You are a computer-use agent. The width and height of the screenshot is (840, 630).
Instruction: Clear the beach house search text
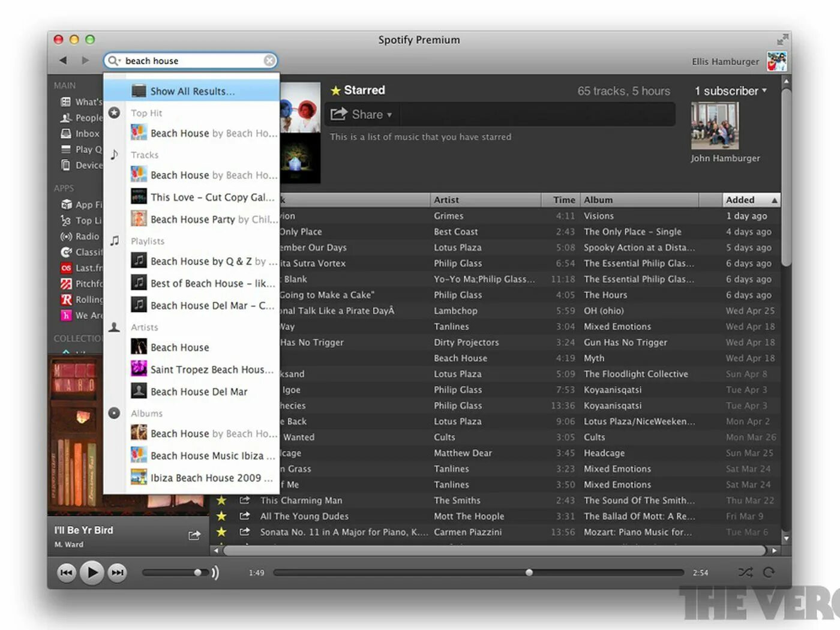tap(269, 61)
